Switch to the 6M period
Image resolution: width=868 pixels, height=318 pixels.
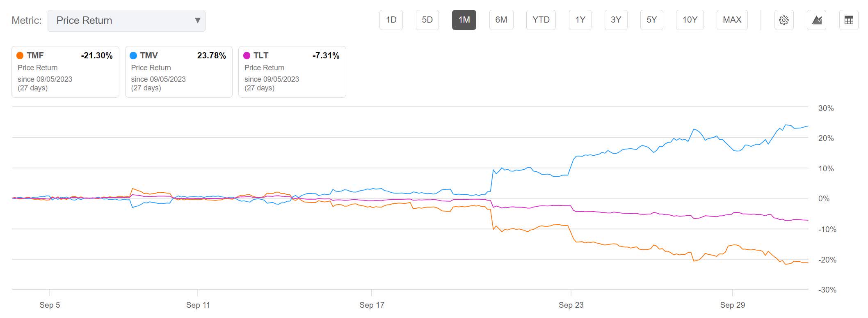pyautogui.click(x=502, y=20)
